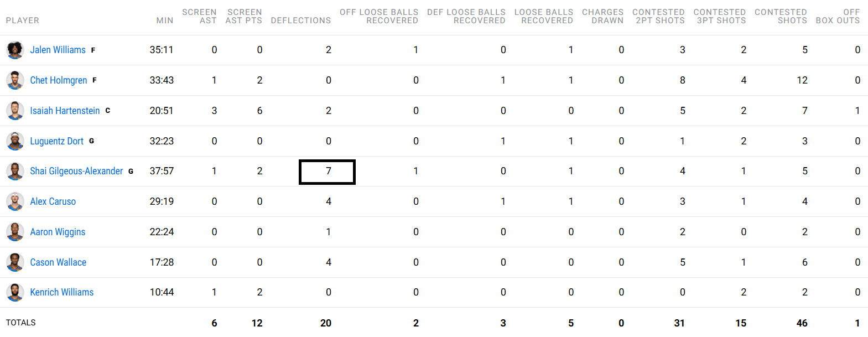
Task: Sort table by Deflections column header
Action: tap(300, 20)
